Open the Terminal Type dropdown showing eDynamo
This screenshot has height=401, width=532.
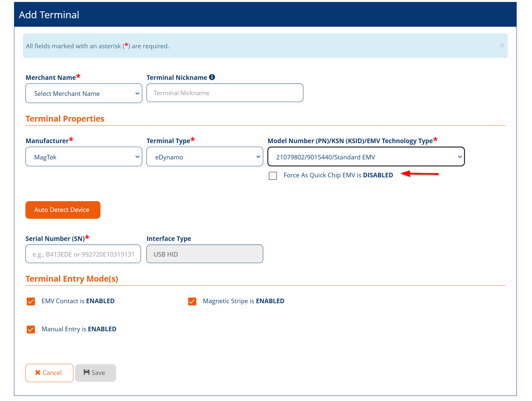[205, 157]
